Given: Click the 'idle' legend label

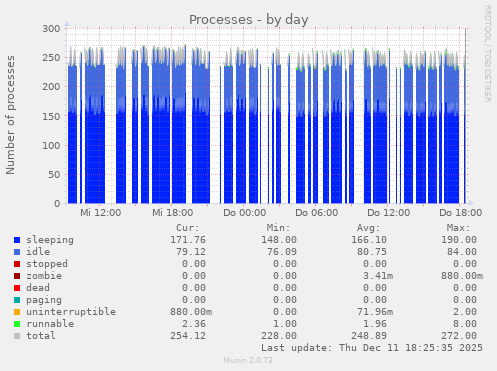Looking at the screenshot, I should tap(38, 252).
